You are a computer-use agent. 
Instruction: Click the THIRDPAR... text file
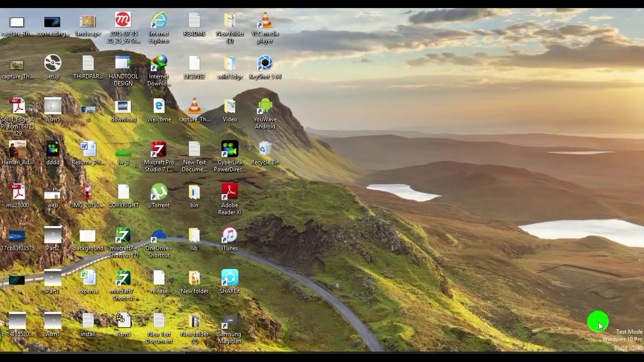click(x=88, y=68)
